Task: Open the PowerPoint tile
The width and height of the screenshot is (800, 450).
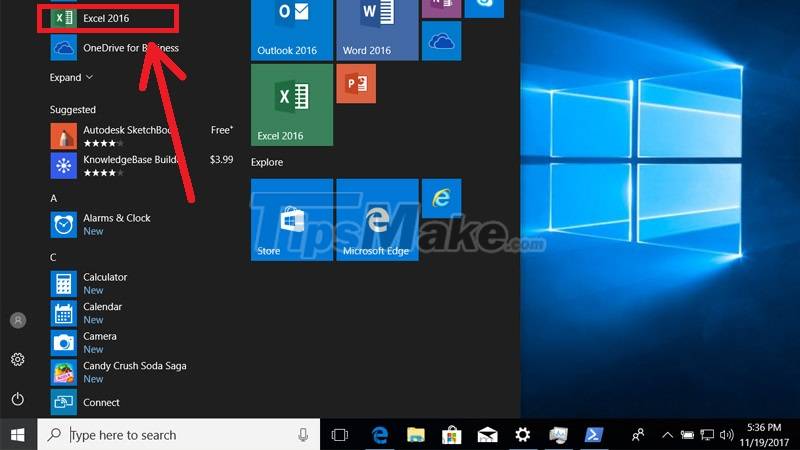Action: pos(356,84)
